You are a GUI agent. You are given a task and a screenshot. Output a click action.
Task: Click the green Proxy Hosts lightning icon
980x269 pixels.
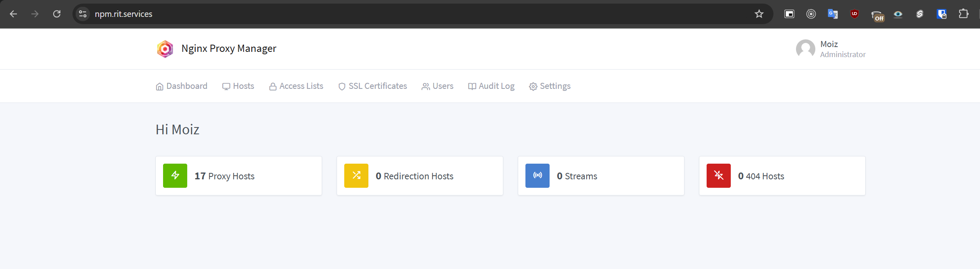pyautogui.click(x=175, y=176)
